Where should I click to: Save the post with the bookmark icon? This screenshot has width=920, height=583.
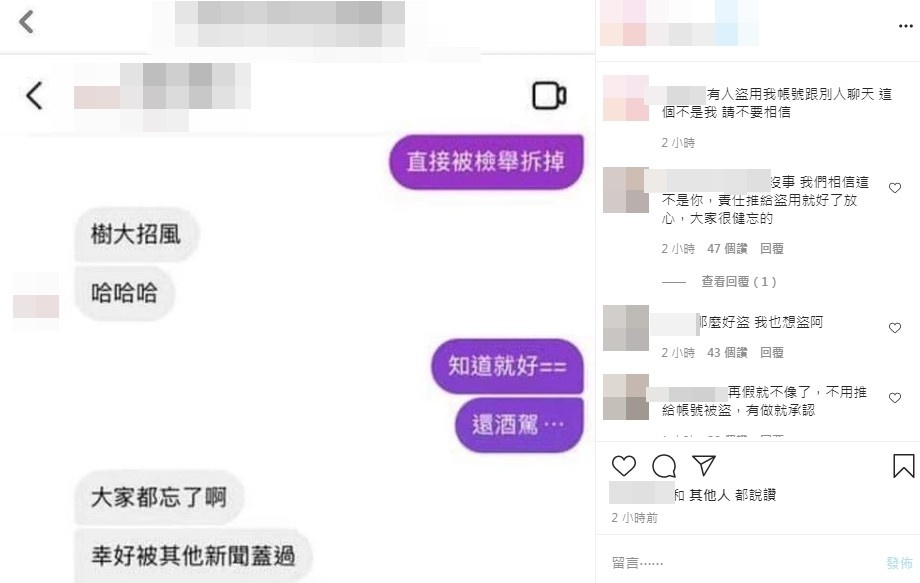[904, 466]
